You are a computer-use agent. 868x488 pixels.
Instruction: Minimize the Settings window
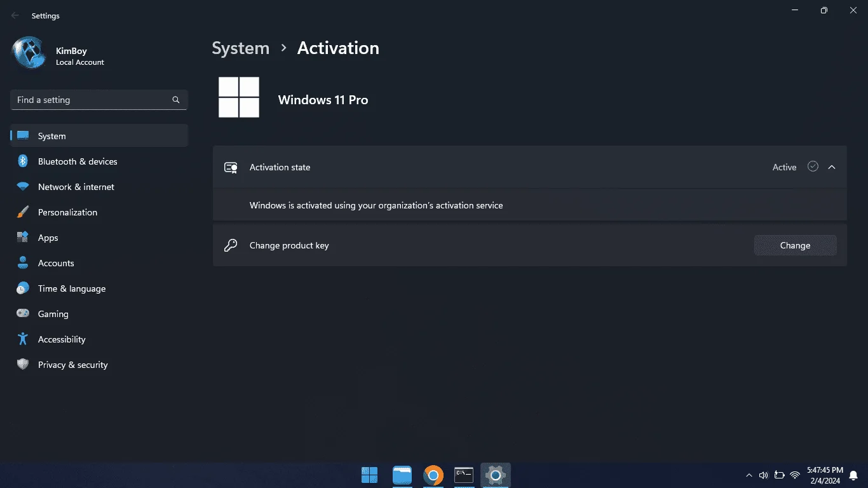[795, 10]
